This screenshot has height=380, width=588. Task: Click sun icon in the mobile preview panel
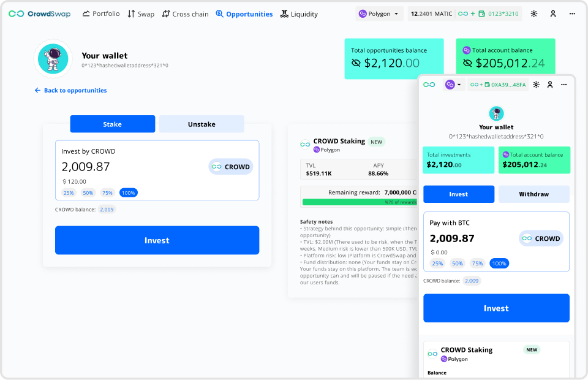pos(536,85)
